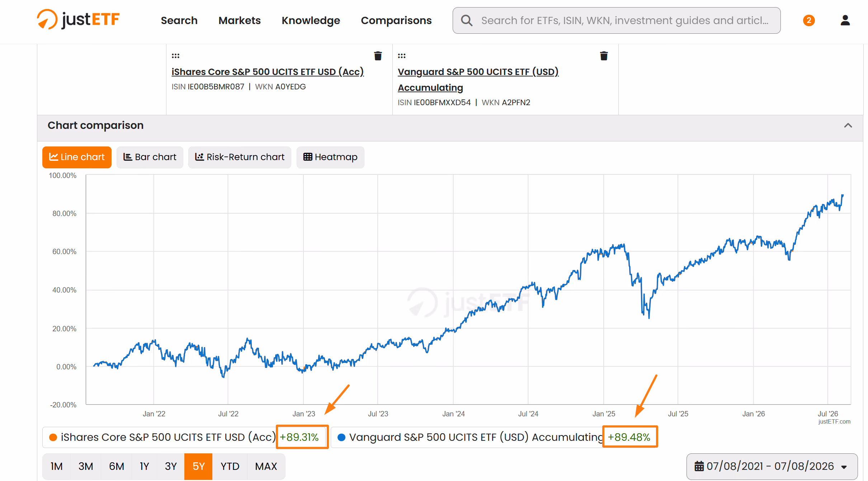Screen dimensions: 868x481
Task: Click WKN A2PFN2 text
Action: [x=506, y=102]
